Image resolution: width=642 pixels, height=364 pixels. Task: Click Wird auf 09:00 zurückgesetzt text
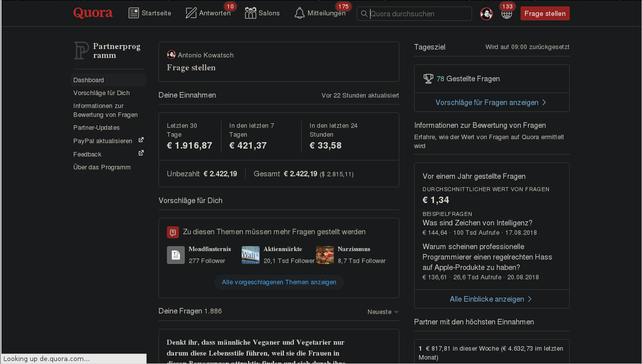pos(528,47)
